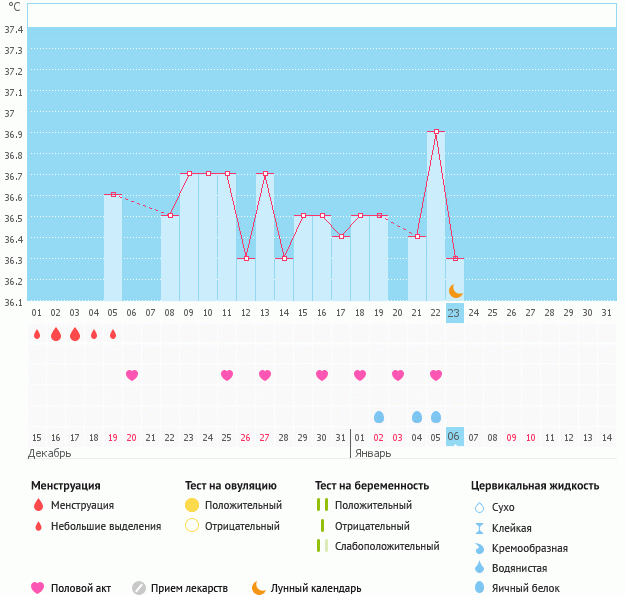Click the egg white drop on day 19
Viewport: 626px width, 595px height.
click(379, 417)
